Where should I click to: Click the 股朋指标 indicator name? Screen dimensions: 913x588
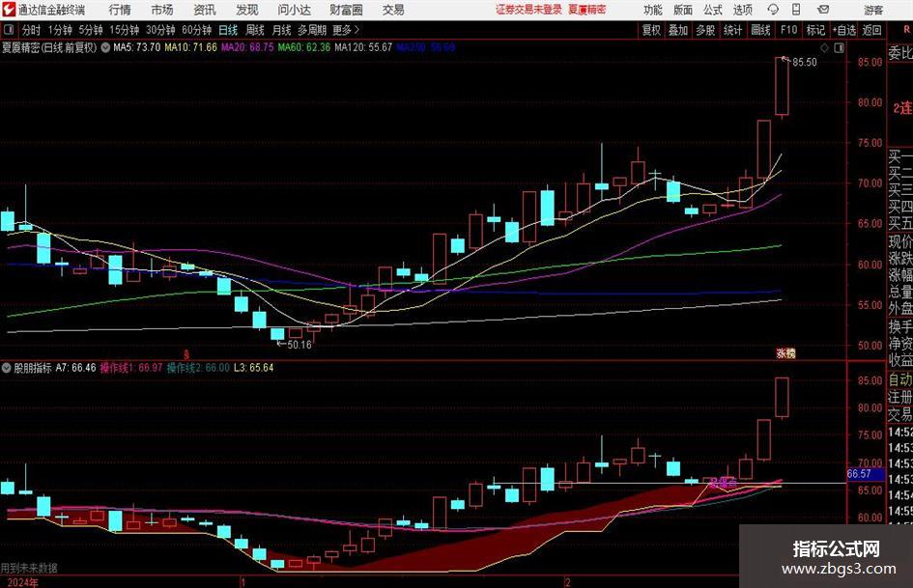point(33,367)
